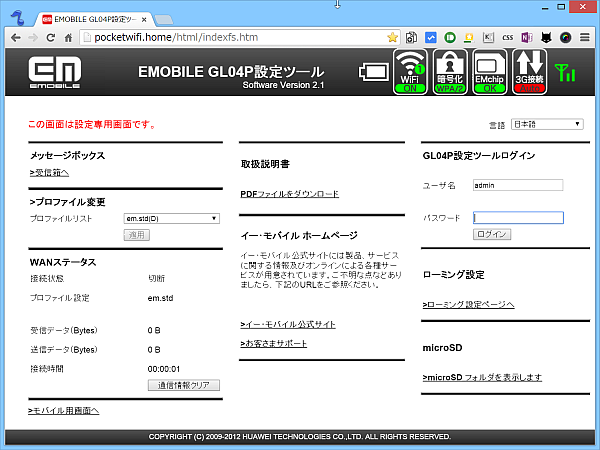
Task: Open a new browser tab
Action: coord(165,17)
